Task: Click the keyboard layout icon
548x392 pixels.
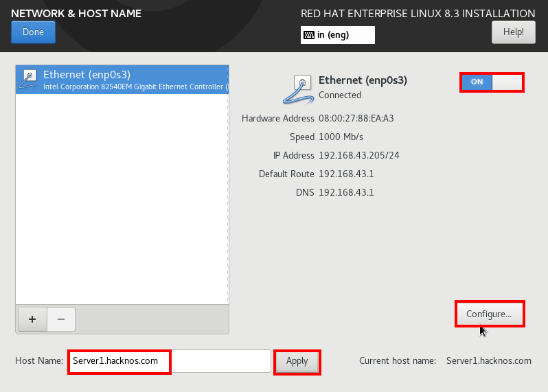Action: tap(309, 35)
